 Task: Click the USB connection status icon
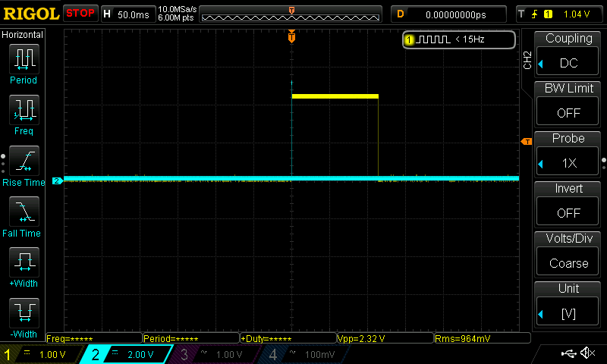(x=568, y=353)
